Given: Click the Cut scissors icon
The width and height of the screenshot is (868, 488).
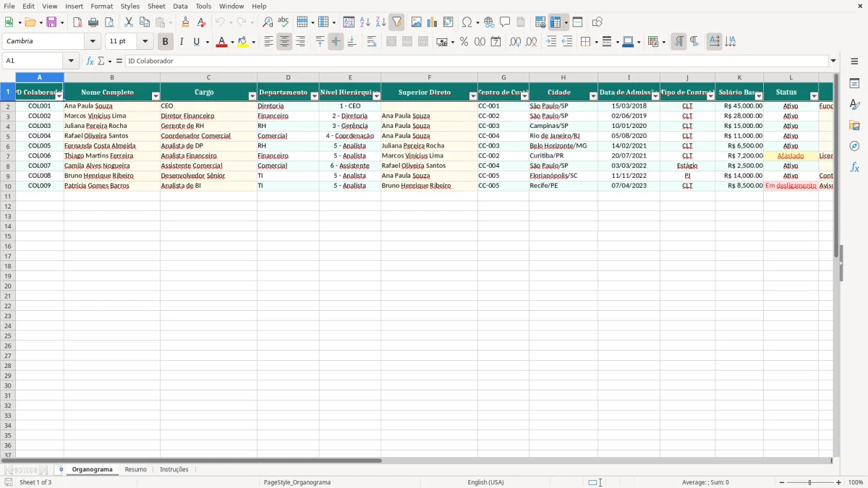Looking at the screenshot, I should click(129, 22).
